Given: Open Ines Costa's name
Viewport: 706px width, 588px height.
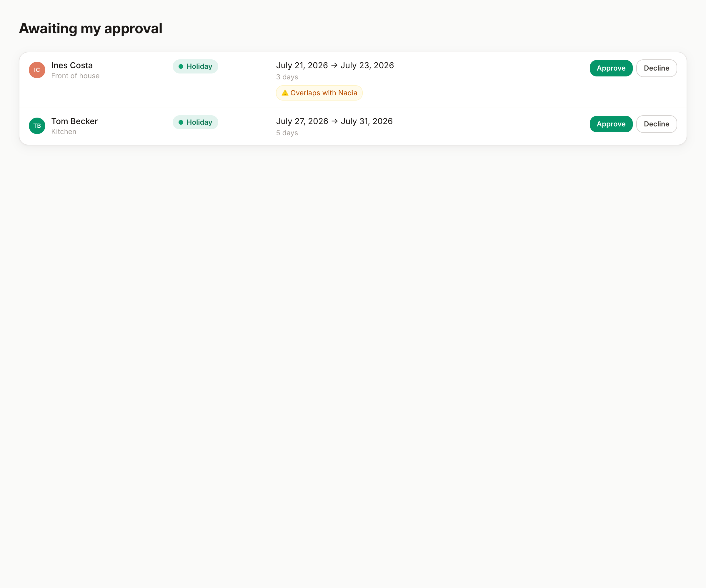Looking at the screenshot, I should pos(72,65).
